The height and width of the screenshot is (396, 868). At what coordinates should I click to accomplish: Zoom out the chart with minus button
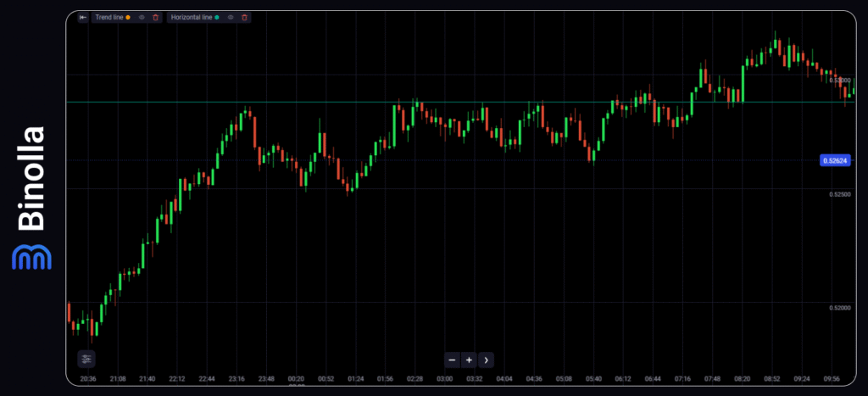452,360
